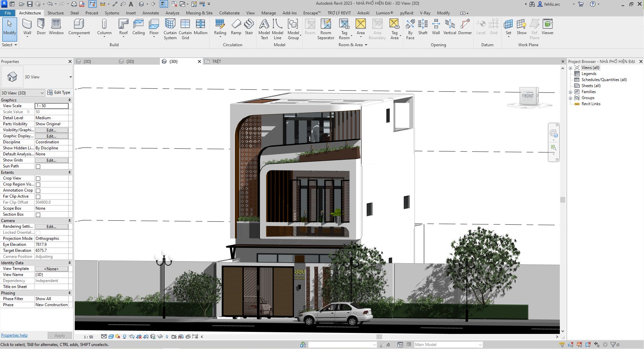Click the Door tool icon

41,24
